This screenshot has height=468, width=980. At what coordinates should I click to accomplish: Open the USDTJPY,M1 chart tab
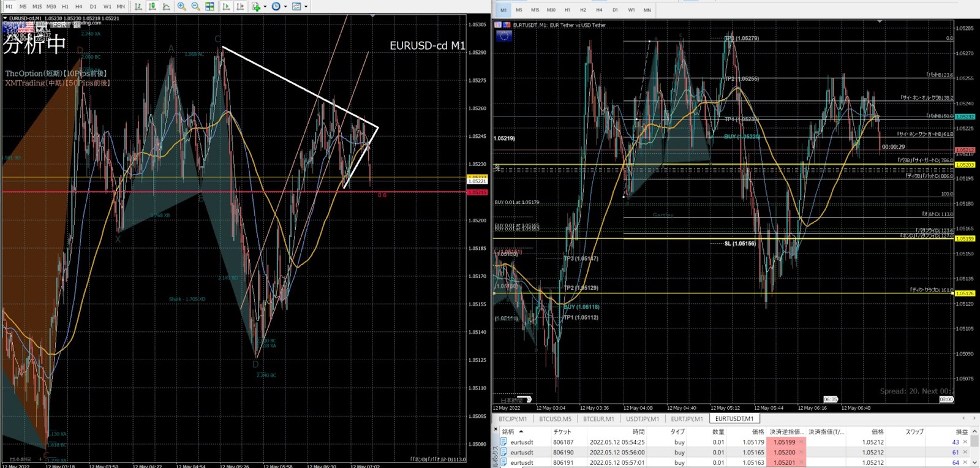pyautogui.click(x=643, y=419)
